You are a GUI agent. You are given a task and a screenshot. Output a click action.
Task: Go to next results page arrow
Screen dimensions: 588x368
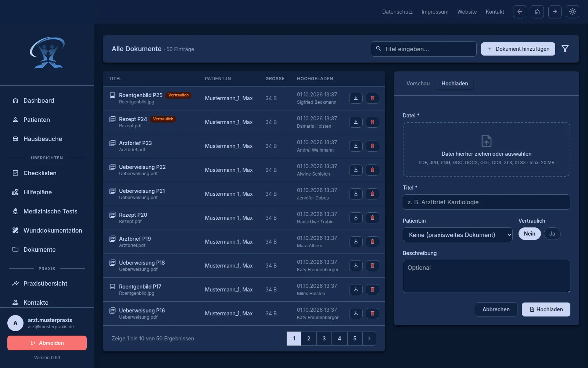(369, 339)
